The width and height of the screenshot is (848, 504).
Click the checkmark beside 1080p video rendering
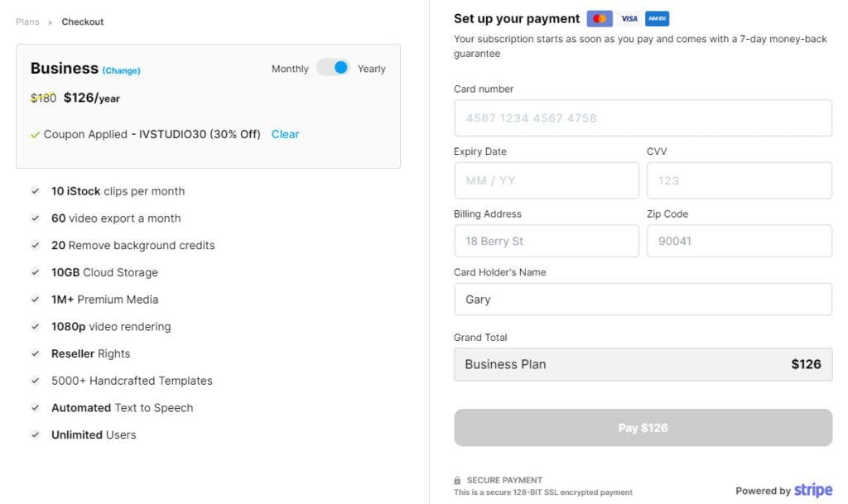tap(35, 326)
